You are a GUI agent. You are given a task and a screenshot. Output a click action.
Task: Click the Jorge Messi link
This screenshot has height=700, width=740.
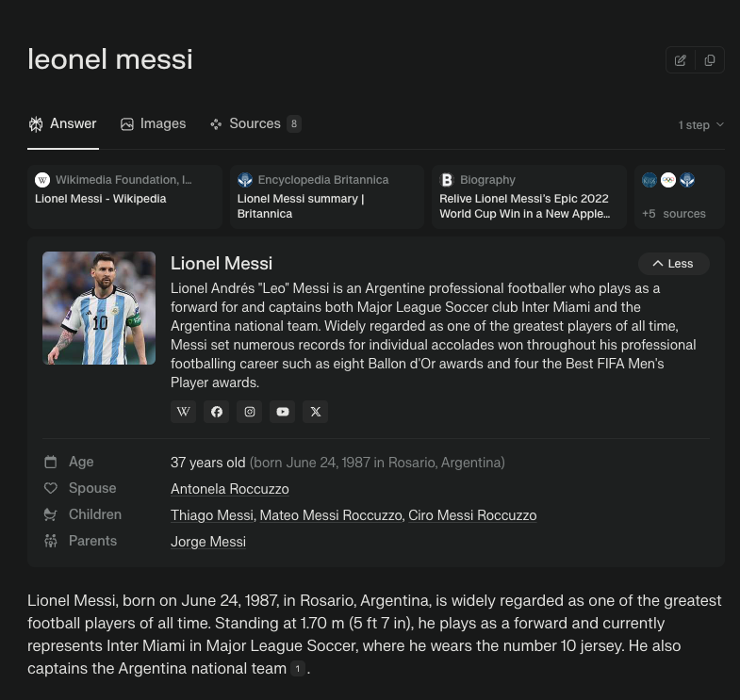(208, 542)
